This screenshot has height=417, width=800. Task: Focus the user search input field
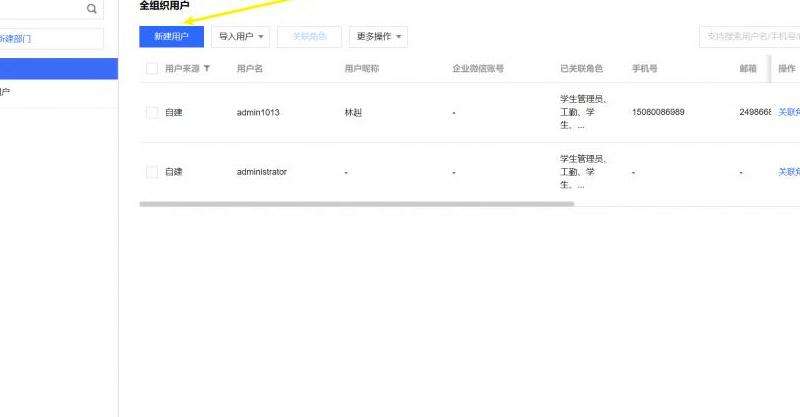(x=749, y=37)
